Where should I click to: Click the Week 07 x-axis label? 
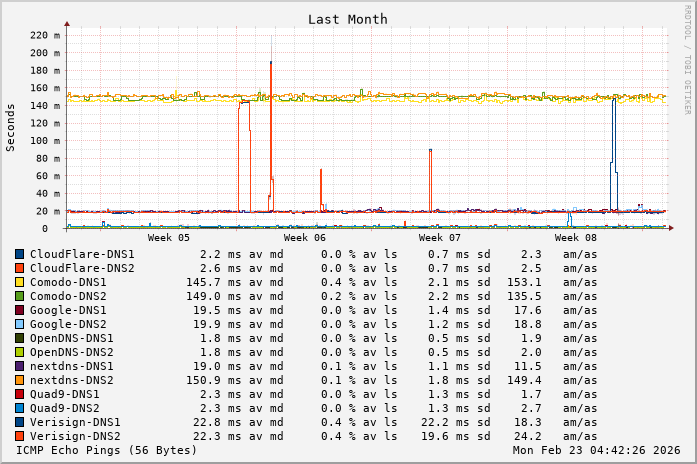pyautogui.click(x=439, y=238)
